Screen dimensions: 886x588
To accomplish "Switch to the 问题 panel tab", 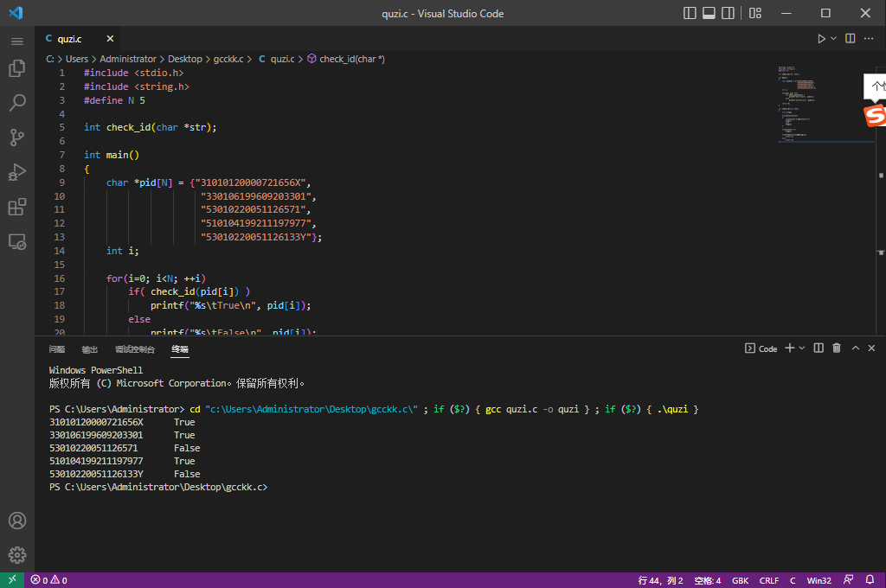I will point(57,349).
